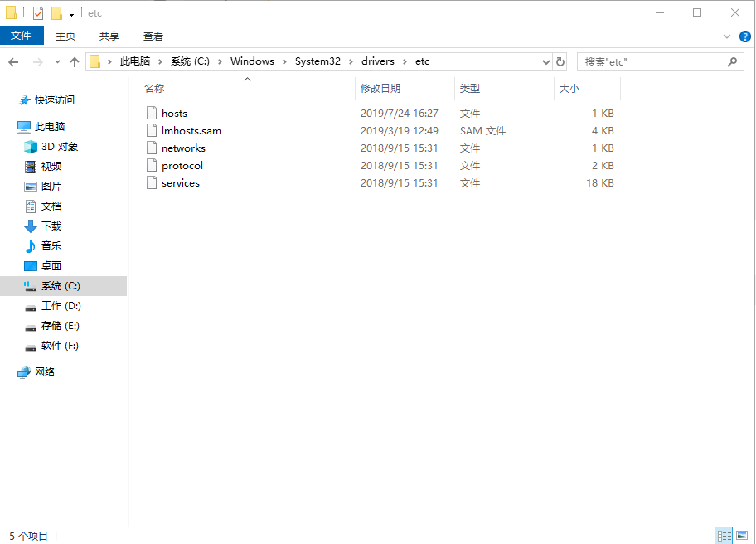Click the networks file icon
The height and width of the screenshot is (544, 756).
152,148
